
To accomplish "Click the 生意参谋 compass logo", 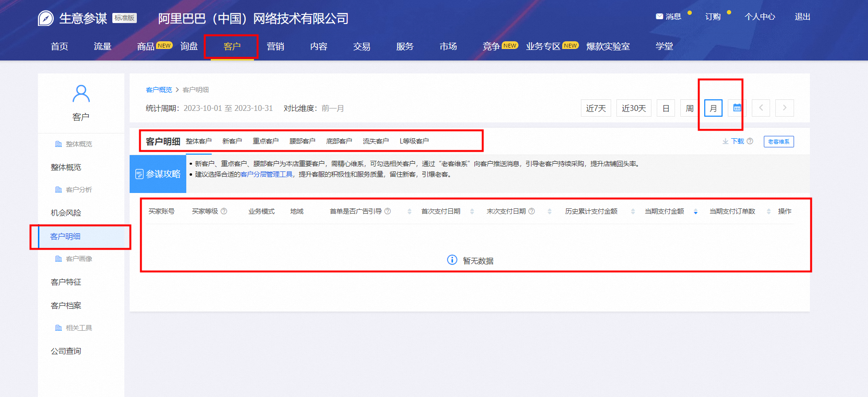I will [46, 18].
